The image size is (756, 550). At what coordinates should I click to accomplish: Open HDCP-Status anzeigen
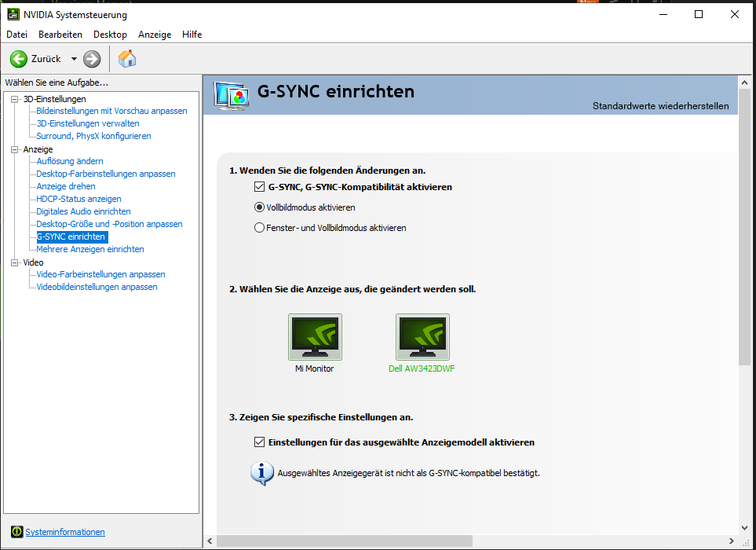tap(79, 199)
